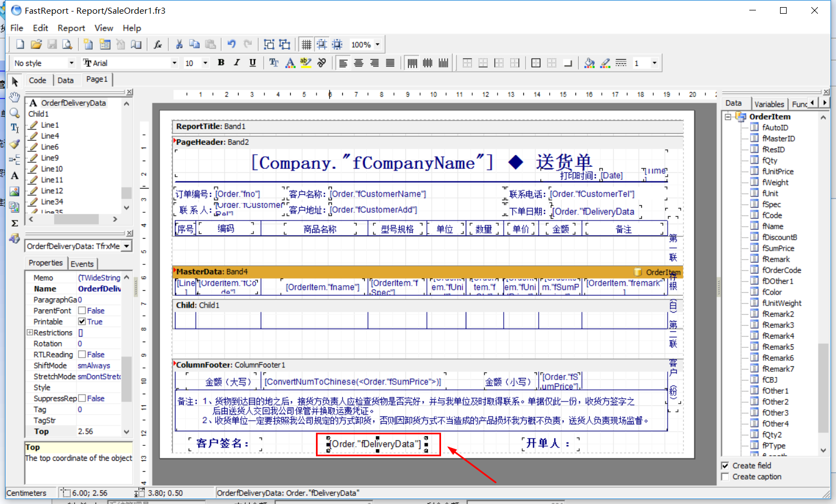Switch to the Code tab
The image size is (836, 504).
[x=37, y=80]
